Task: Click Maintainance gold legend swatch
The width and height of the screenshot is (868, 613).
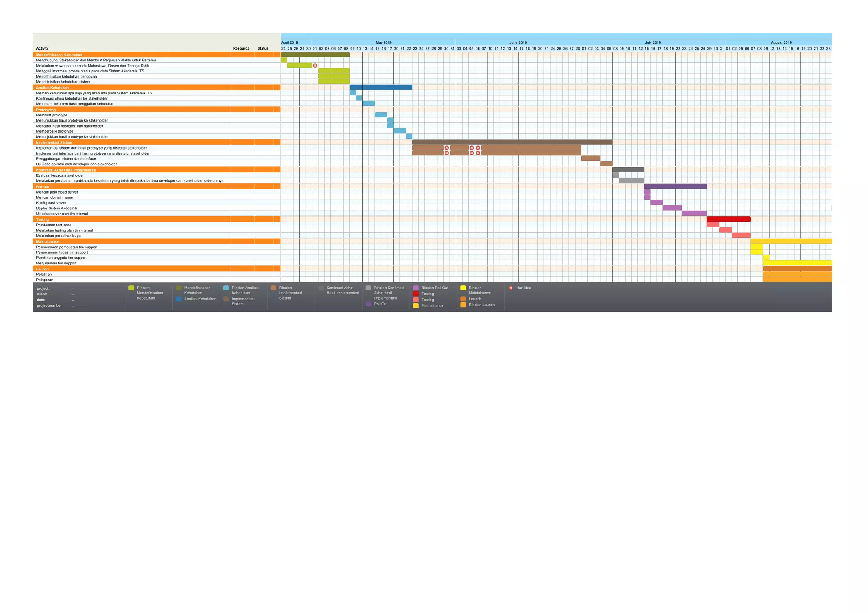Action: [416, 306]
